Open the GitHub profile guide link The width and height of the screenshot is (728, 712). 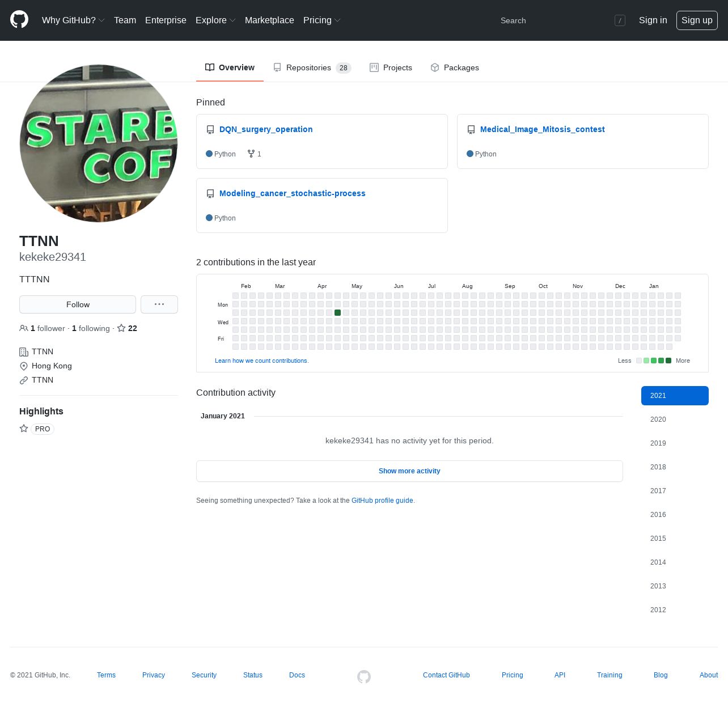(x=382, y=501)
